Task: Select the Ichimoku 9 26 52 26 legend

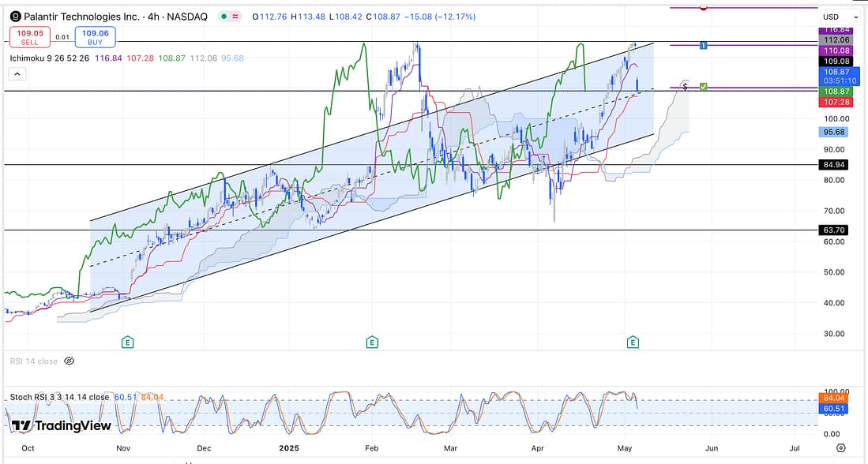Action: (x=49, y=58)
